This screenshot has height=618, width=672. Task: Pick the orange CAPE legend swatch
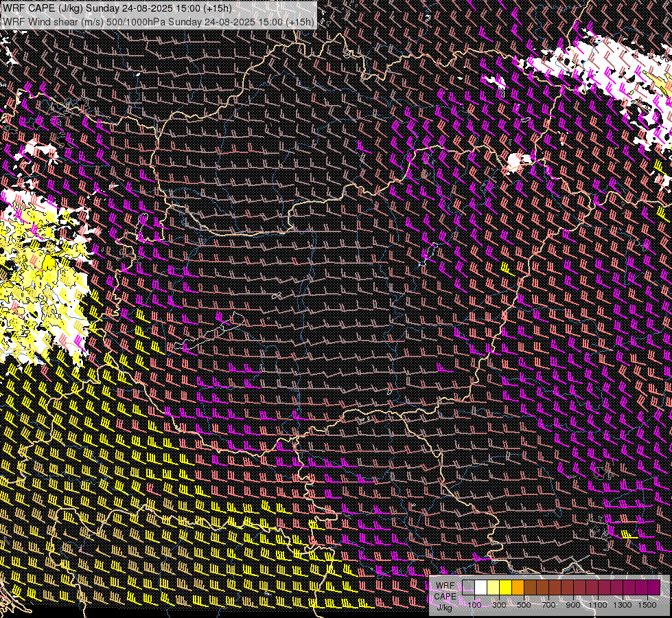click(x=518, y=588)
